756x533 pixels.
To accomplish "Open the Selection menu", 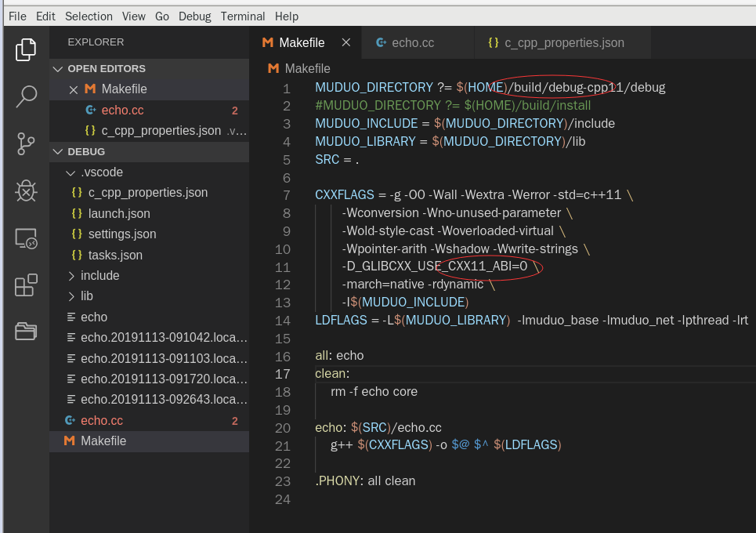I will tap(89, 16).
